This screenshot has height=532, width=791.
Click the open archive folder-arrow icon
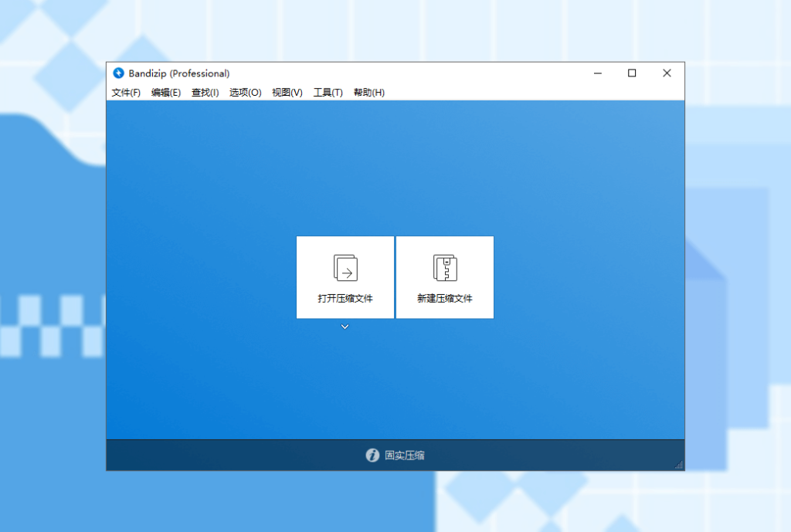tap(345, 268)
